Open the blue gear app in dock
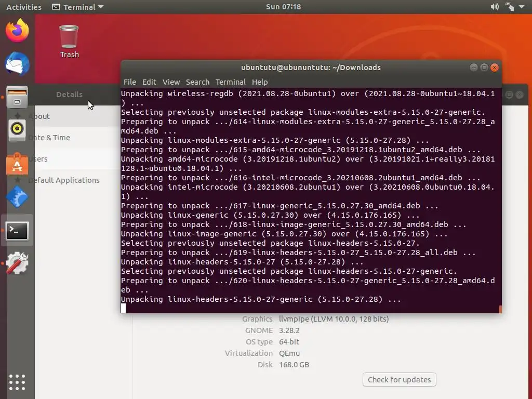Screen dimensions: 532x399 coord(17,197)
